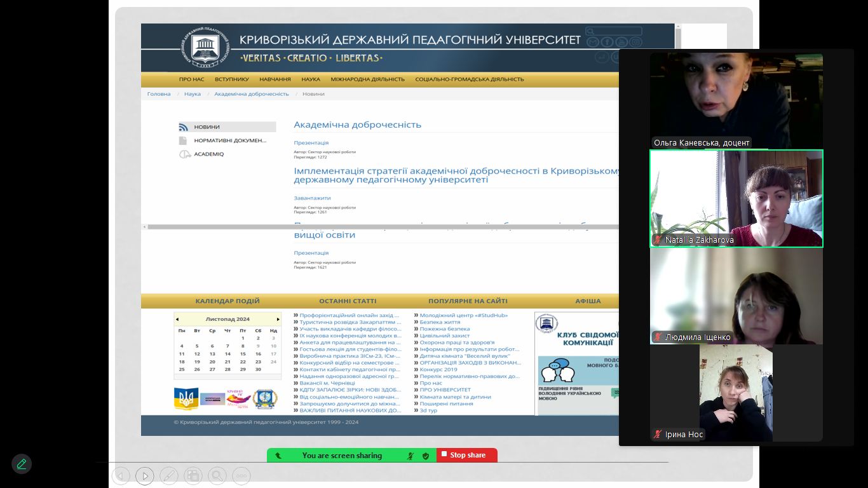Open the annotation pencil tool
This screenshot has width=868, height=488.
coord(22,464)
